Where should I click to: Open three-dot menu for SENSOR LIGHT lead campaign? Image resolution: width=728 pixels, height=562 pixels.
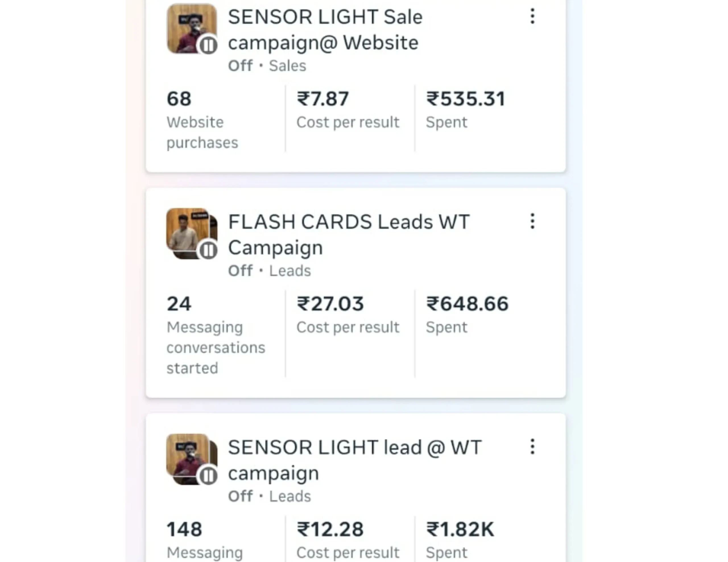pos(532,447)
